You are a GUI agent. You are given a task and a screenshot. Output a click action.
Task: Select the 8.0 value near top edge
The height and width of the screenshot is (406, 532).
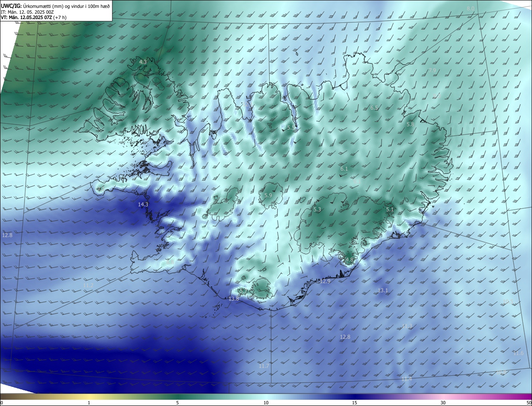point(470,9)
